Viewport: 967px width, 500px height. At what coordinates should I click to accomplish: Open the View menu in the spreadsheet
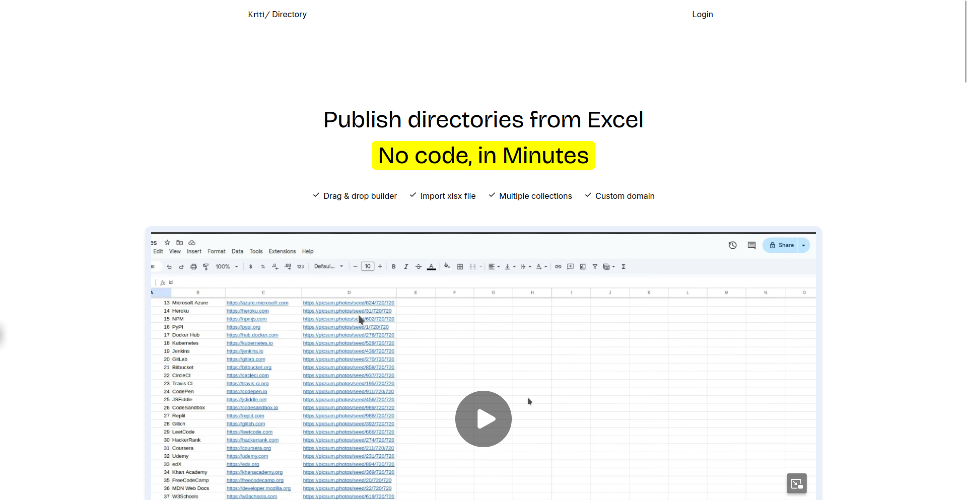175,252
